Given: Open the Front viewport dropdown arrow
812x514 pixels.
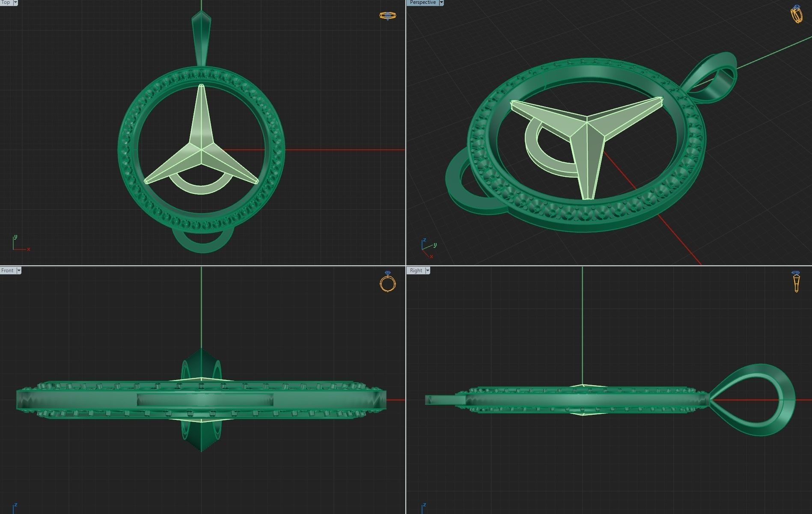Looking at the screenshot, I should point(18,270).
